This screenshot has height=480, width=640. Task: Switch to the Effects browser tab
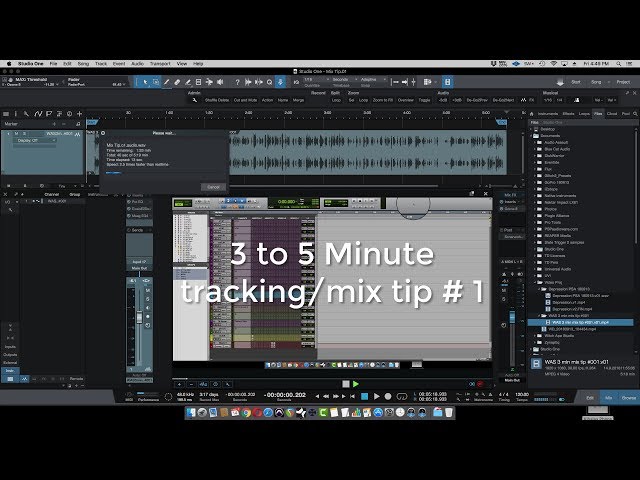pyautogui.click(x=568, y=113)
